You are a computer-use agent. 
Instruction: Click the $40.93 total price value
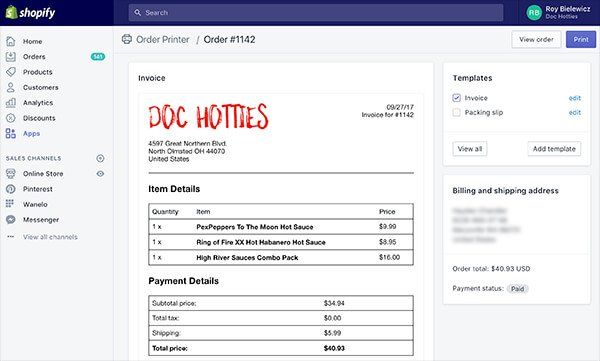[x=334, y=348]
